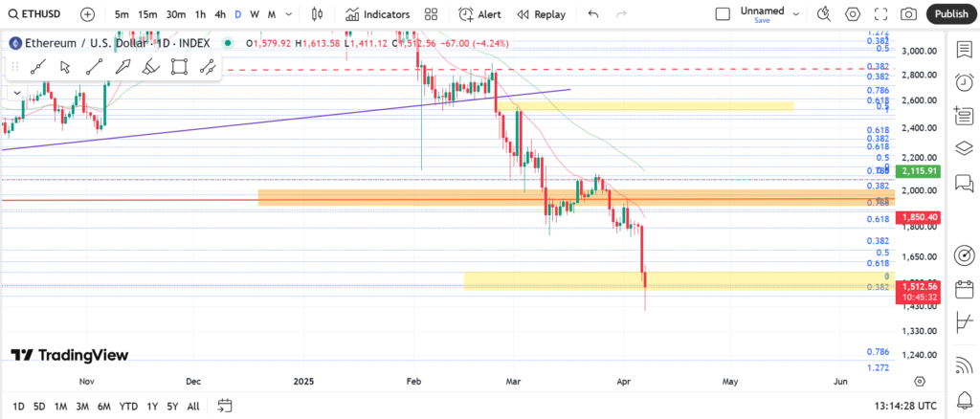980x419 pixels.
Task: Toggle the green market status dot
Action: 227,43
